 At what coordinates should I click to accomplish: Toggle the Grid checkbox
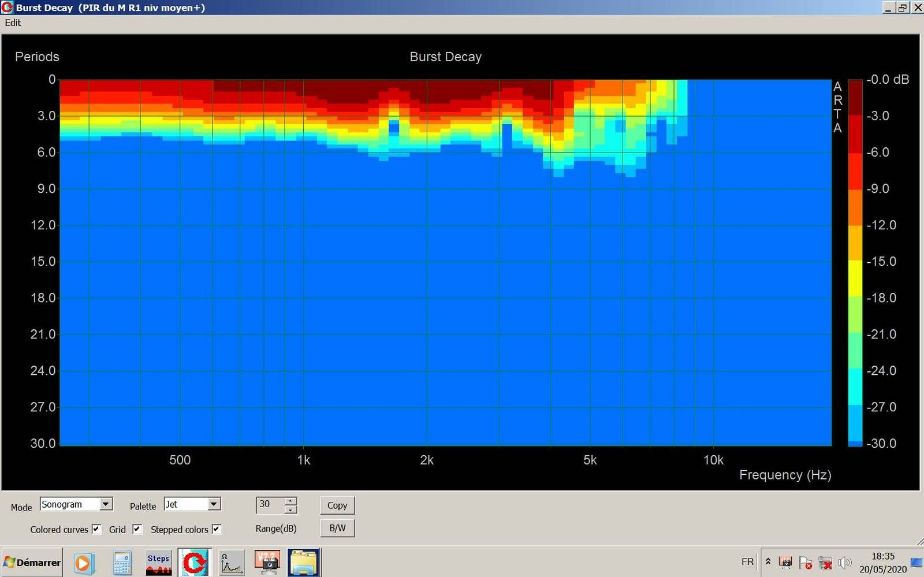137,529
